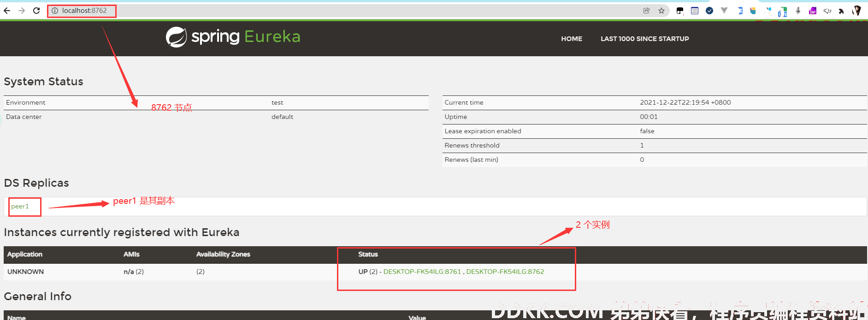Image resolution: width=868 pixels, height=320 pixels.
Task: Open the colorful bowl extension icon
Action: 753,11
